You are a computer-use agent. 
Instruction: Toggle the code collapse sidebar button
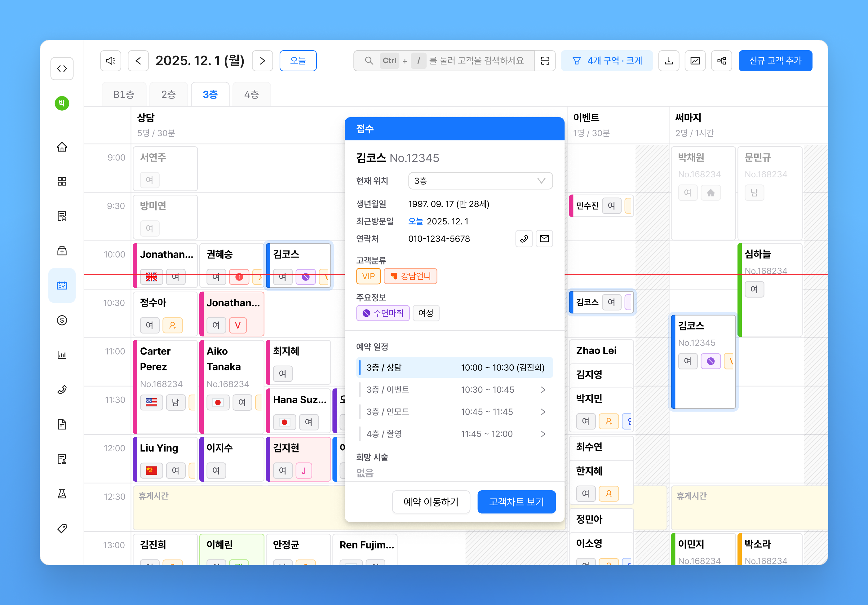click(x=62, y=68)
